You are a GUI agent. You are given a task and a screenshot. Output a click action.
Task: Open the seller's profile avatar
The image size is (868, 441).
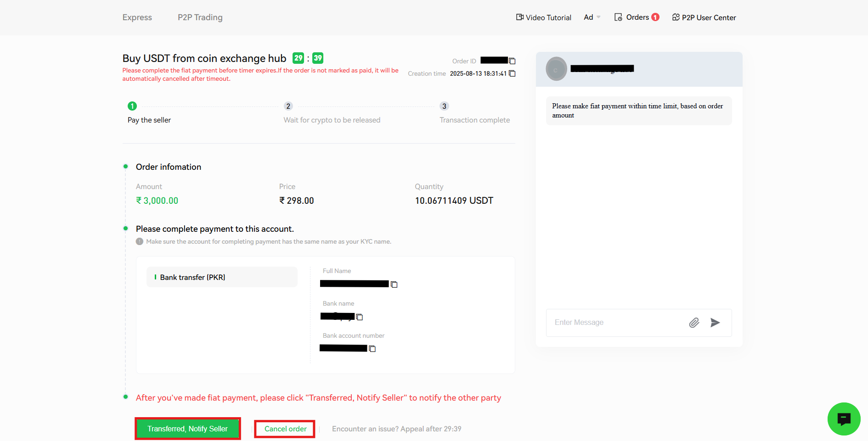[556, 69]
